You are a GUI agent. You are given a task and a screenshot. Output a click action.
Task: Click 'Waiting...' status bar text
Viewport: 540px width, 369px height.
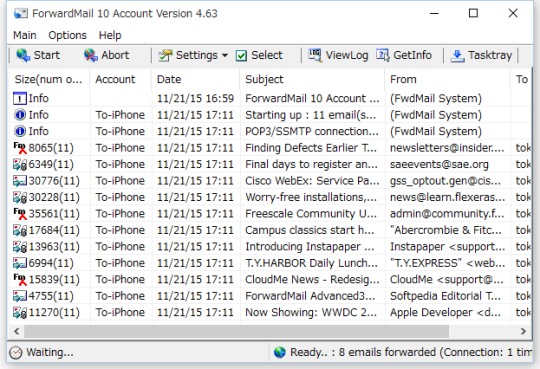50,352
